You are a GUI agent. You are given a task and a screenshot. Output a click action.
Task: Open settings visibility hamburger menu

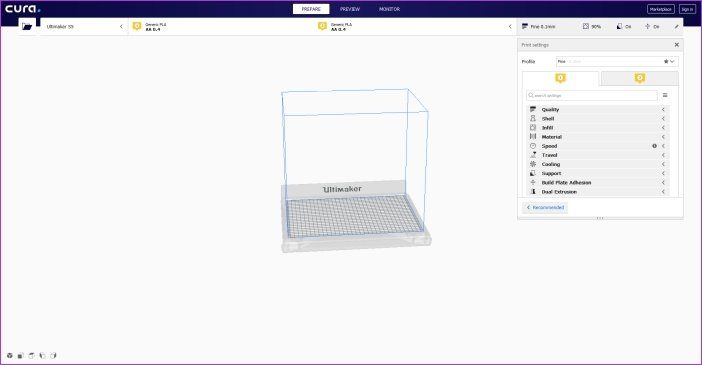point(665,95)
